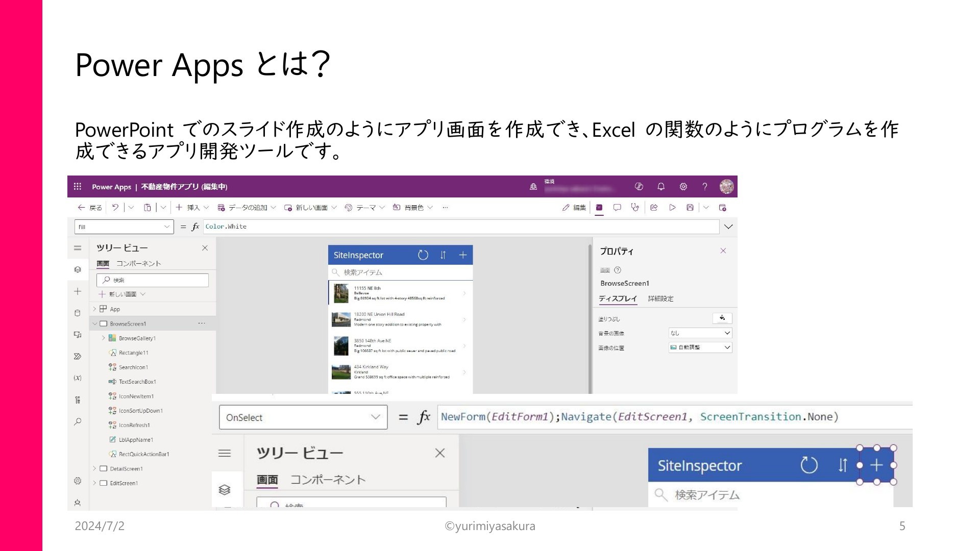Switch to the 詳細設定 properties tab
Viewport: 980px width, 551px height.
[x=660, y=299]
